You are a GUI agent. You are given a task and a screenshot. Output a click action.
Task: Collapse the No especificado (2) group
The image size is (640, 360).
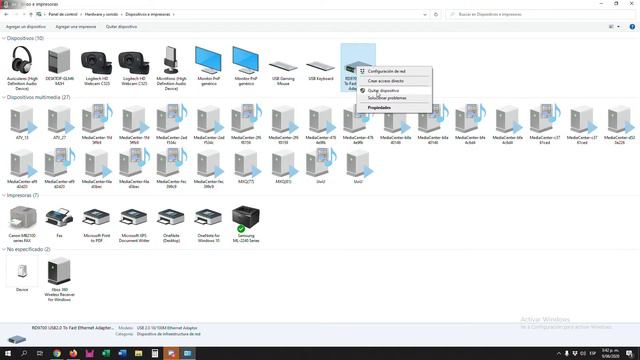click(4, 249)
